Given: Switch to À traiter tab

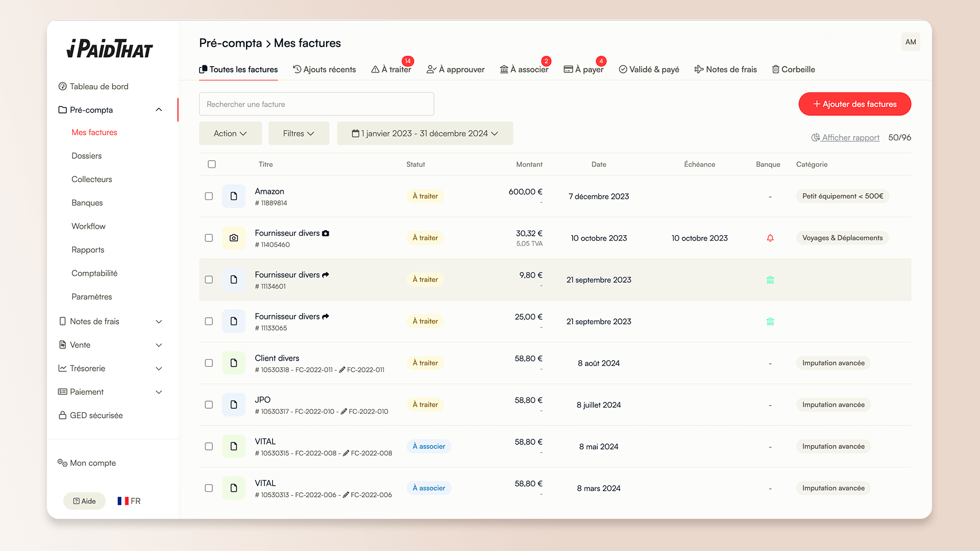Looking at the screenshot, I should coord(391,69).
